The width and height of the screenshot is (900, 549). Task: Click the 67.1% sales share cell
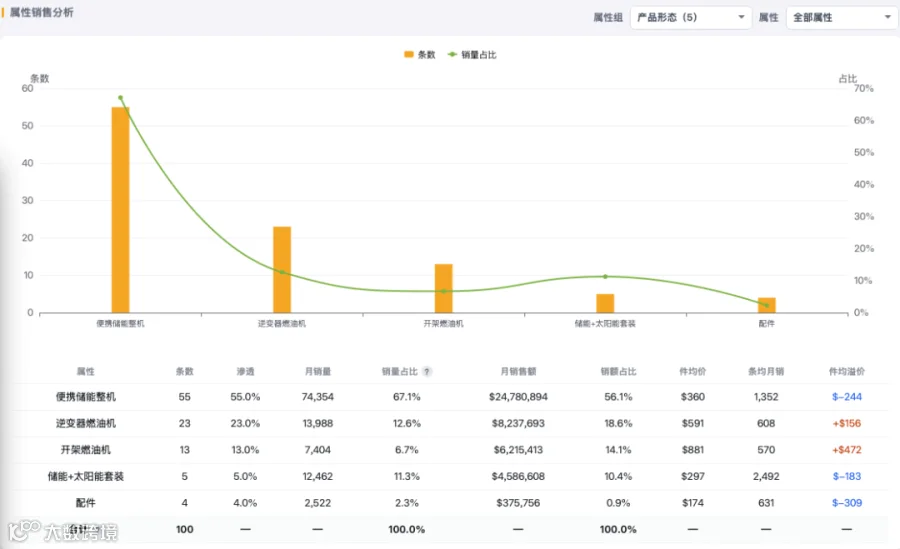(x=406, y=397)
